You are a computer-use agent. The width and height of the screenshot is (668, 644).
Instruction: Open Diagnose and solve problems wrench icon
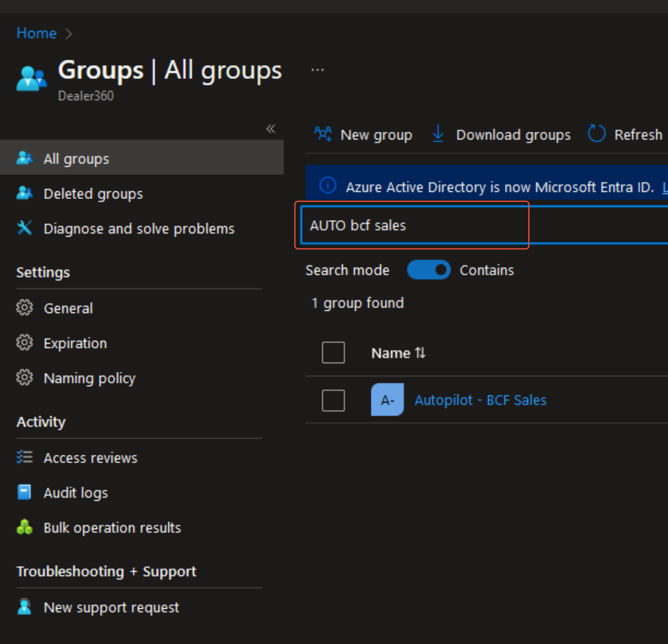[24, 228]
